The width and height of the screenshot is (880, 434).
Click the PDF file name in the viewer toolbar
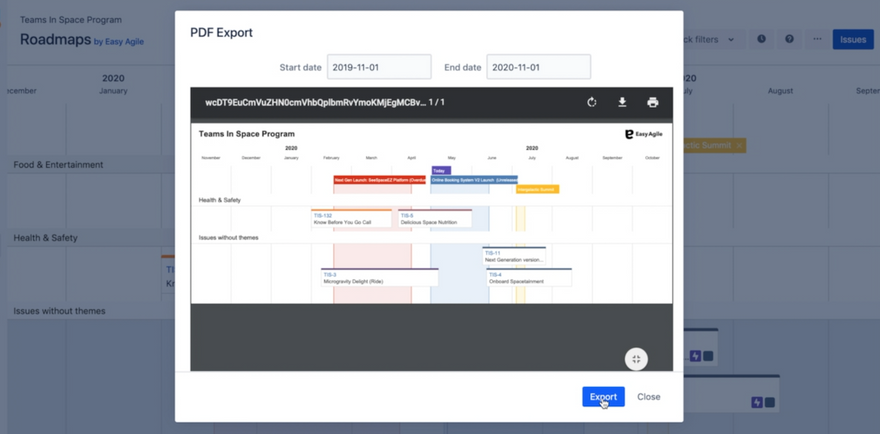(x=315, y=102)
